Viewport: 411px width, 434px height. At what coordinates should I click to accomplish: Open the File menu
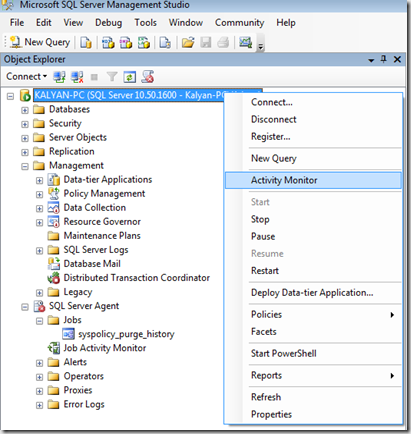pos(17,23)
